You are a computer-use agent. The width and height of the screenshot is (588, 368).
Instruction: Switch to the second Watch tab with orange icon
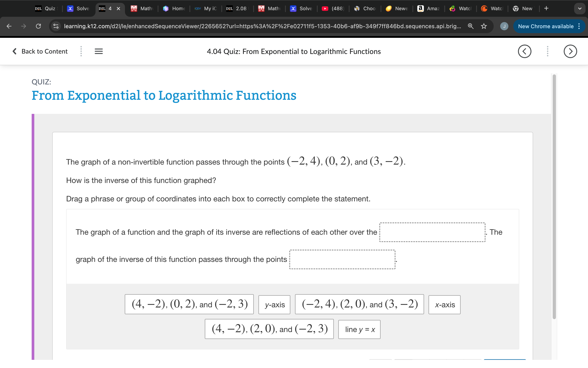point(492,9)
